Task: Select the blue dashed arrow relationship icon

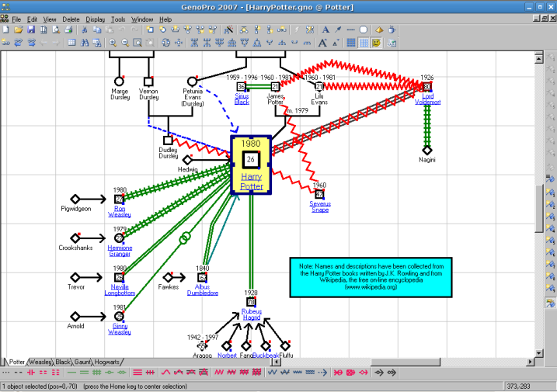Action: pyautogui.click(x=322, y=373)
